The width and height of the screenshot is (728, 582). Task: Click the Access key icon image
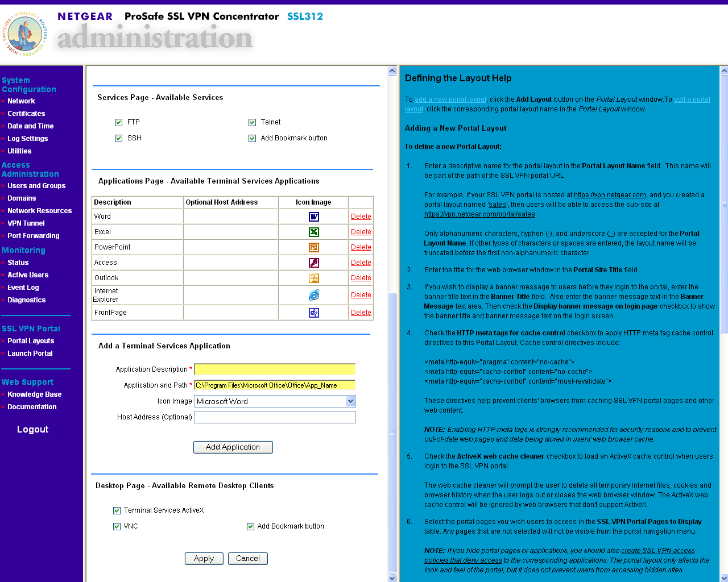(x=314, y=263)
